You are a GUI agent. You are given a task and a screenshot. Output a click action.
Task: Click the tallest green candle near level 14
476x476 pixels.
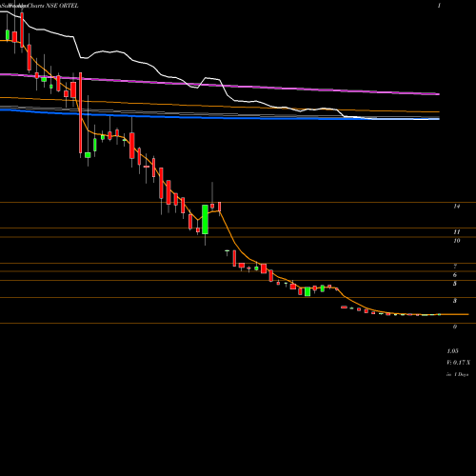[x=205, y=219]
